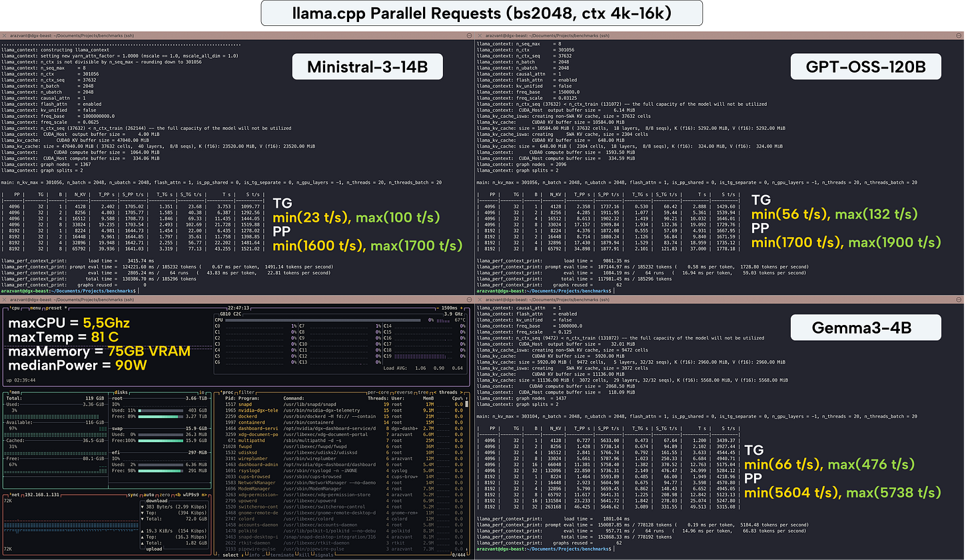This screenshot has height=560, width=970.
Task: Select the ModemManager process row
Action: tap(343, 488)
